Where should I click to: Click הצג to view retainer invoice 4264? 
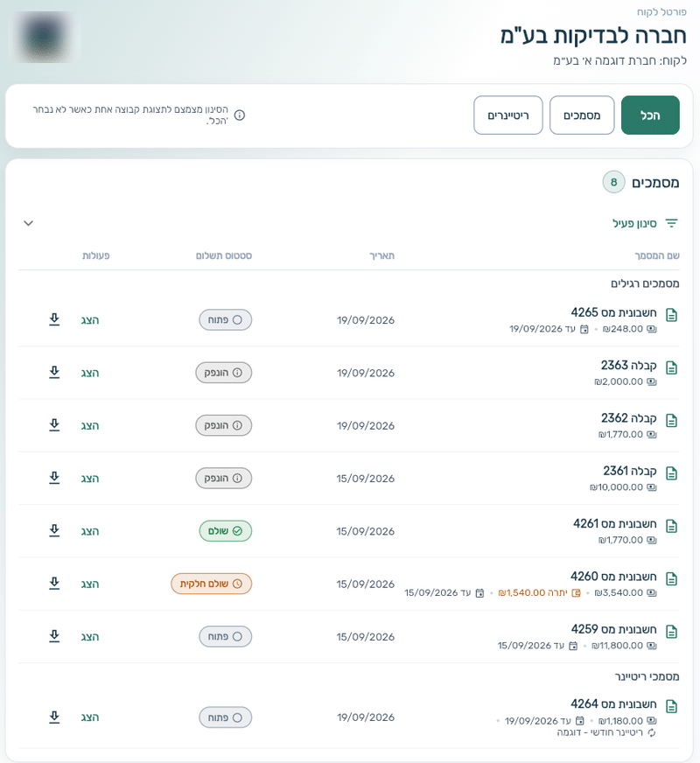tap(90, 717)
